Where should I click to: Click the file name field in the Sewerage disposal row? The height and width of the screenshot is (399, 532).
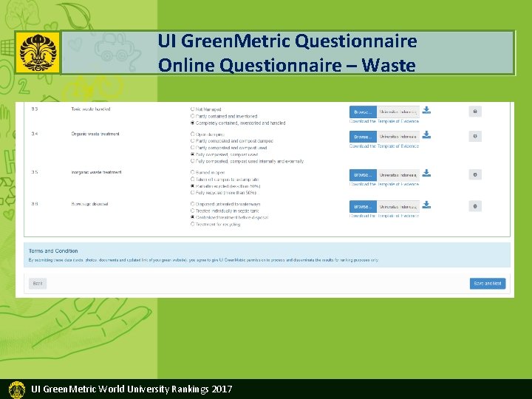[x=398, y=206]
